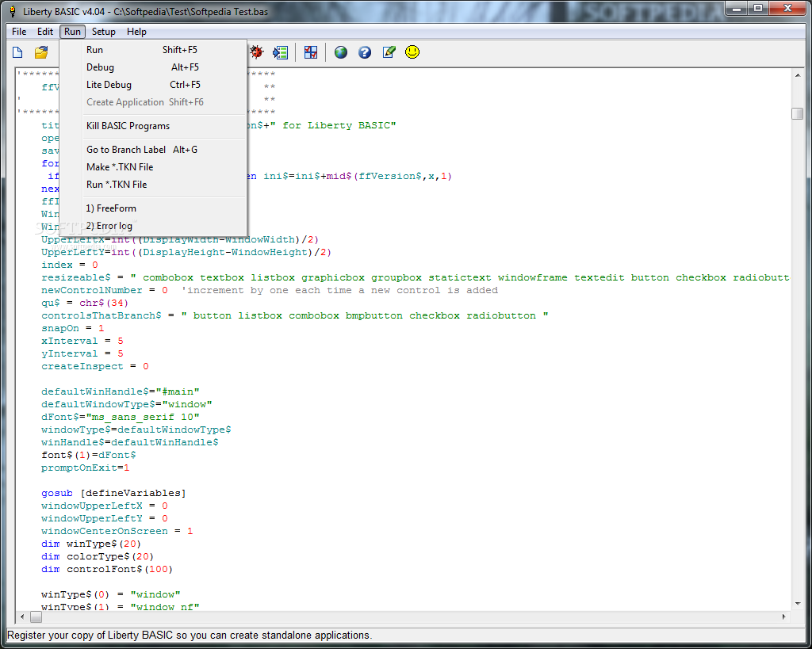Click the line 'snapOn = 1'
Screen dimensions: 812x649
[x=72, y=329]
